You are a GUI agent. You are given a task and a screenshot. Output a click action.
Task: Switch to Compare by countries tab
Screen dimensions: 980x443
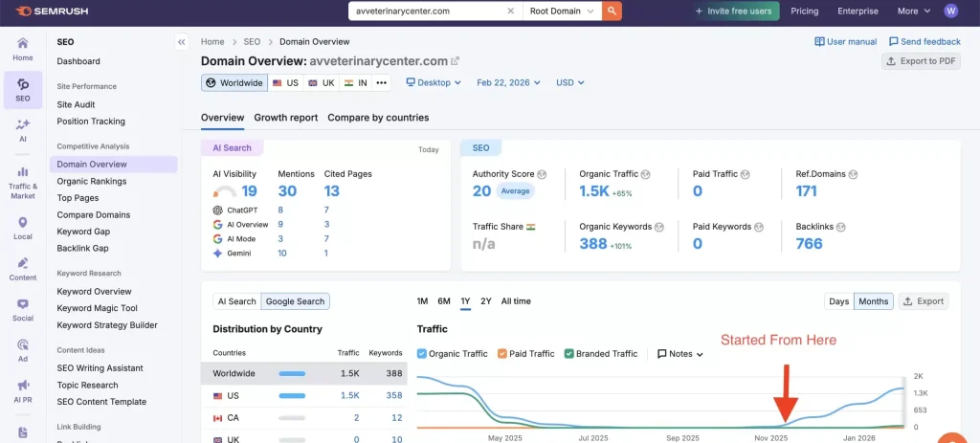click(x=378, y=118)
